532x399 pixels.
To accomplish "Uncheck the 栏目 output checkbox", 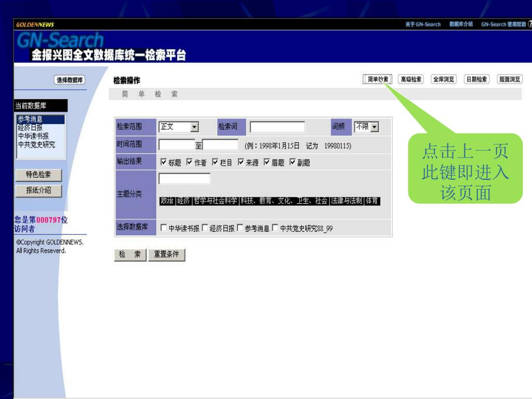I will click(215, 162).
